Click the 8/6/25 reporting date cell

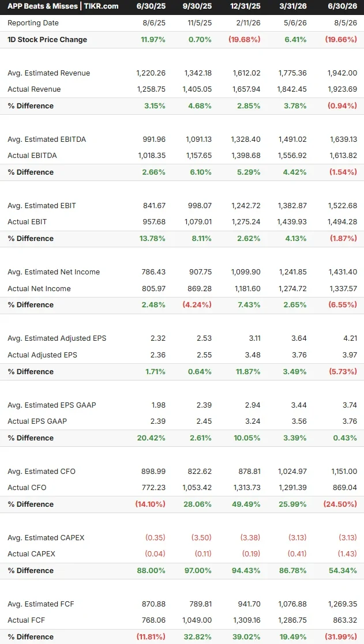(154, 23)
